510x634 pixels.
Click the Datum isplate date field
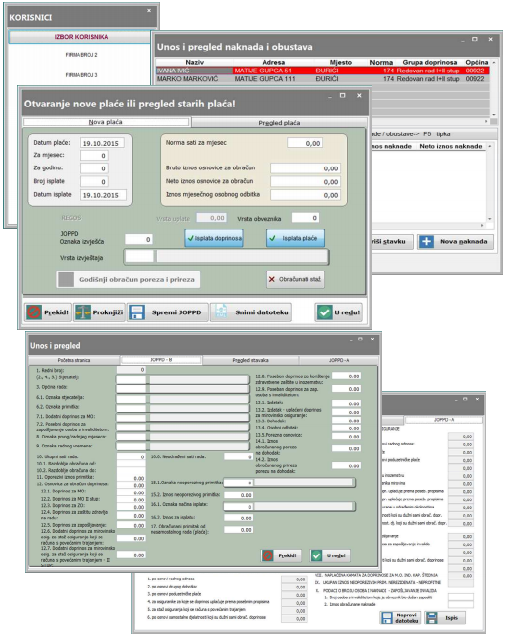point(103,195)
